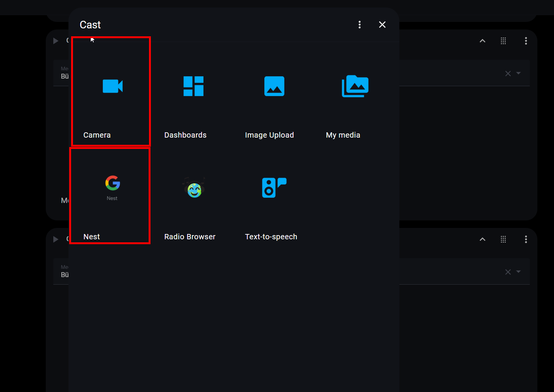Open the upper card's overflow menu
This screenshot has height=392, width=554.
pos(526,41)
